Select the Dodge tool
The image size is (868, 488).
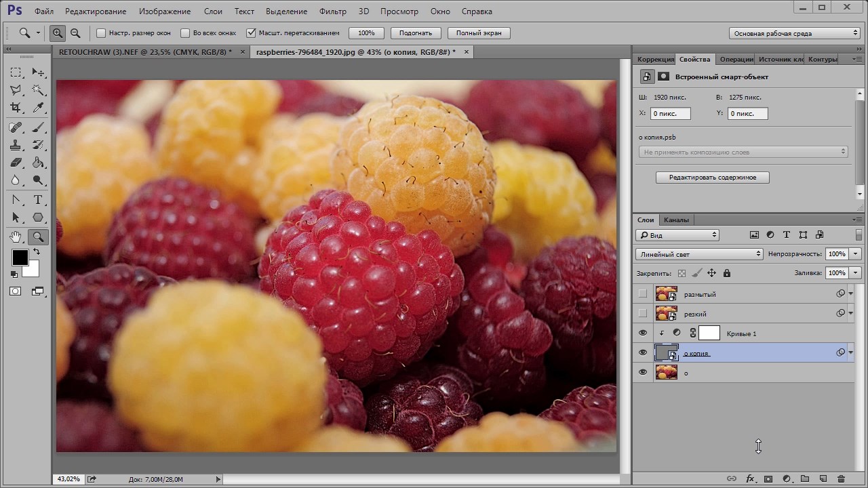point(38,180)
